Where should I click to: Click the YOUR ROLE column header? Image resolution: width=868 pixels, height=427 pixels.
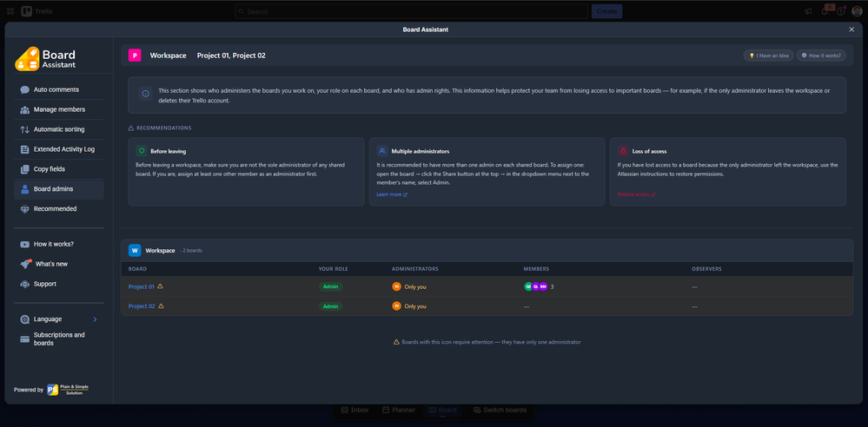coord(334,269)
